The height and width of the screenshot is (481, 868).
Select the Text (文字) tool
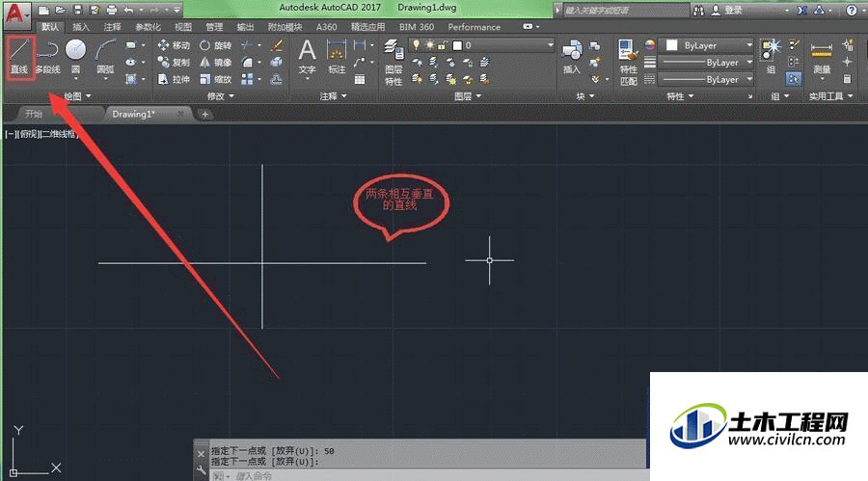pyautogui.click(x=308, y=57)
